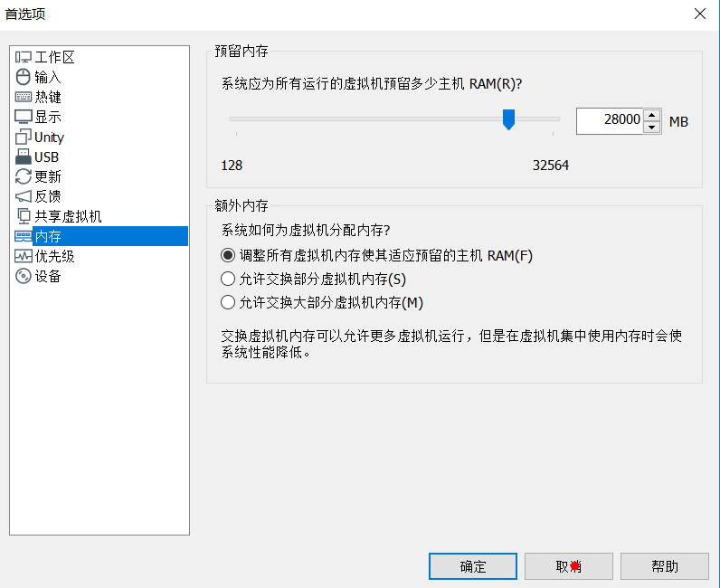Click the display monitor icon beside 显示
Screen dimensions: 720x588
coord(23,117)
